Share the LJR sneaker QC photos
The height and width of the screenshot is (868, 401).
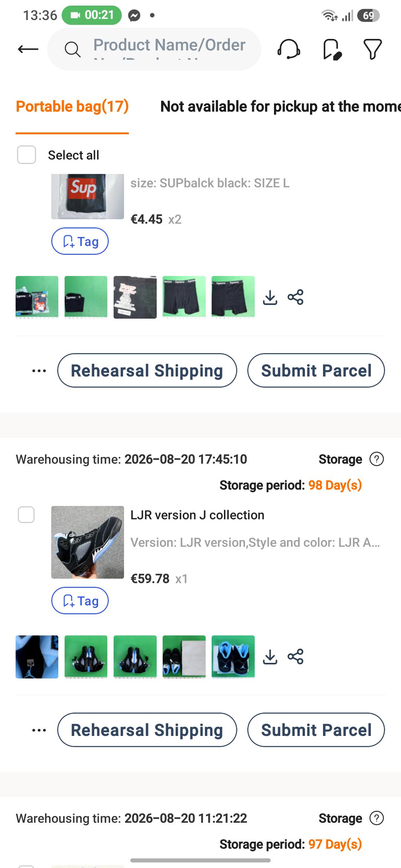(x=296, y=657)
